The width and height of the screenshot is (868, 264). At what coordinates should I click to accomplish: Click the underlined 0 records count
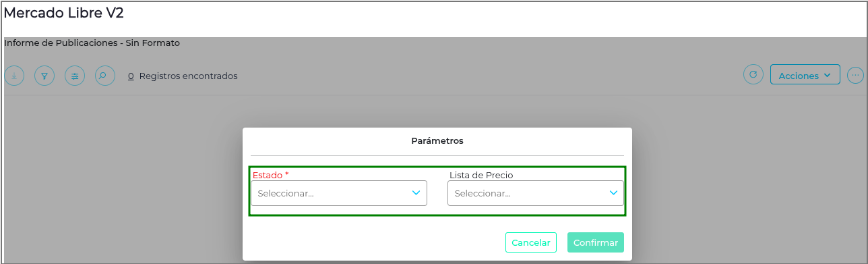click(x=131, y=76)
